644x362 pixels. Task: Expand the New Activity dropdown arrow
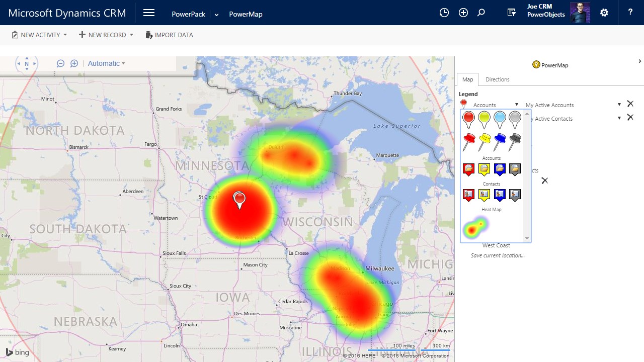(65, 35)
